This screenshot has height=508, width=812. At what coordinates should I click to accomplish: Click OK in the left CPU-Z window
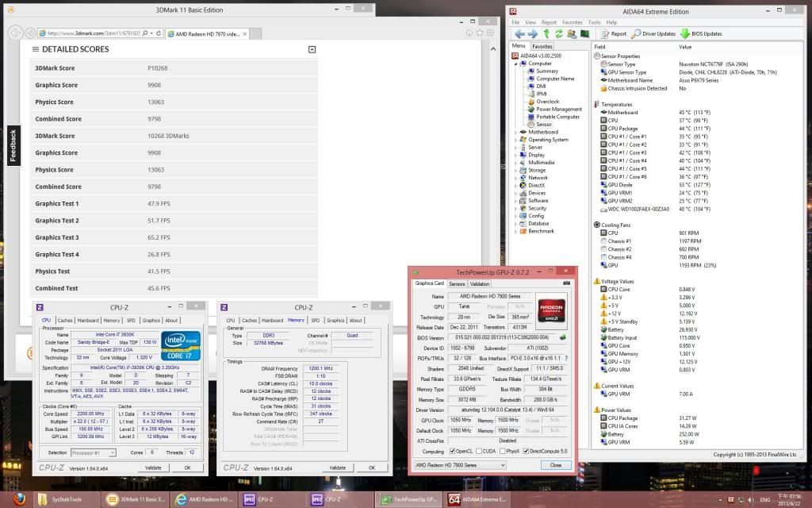[x=187, y=468]
